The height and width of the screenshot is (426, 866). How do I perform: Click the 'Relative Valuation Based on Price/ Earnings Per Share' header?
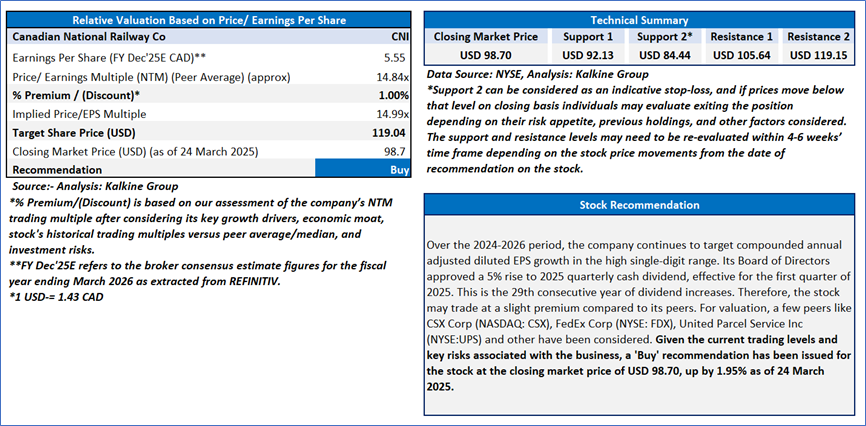[209, 20]
